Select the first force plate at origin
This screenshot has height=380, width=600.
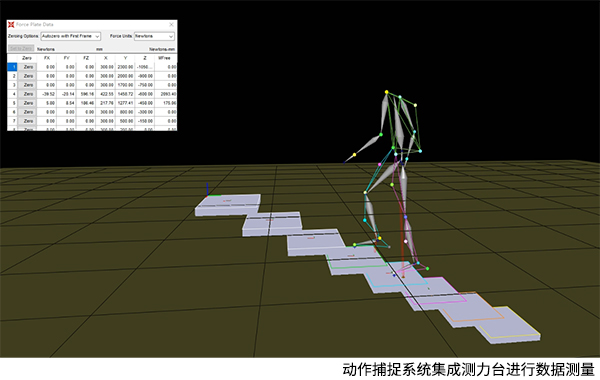pyautogui.click(x=228, y=205)
